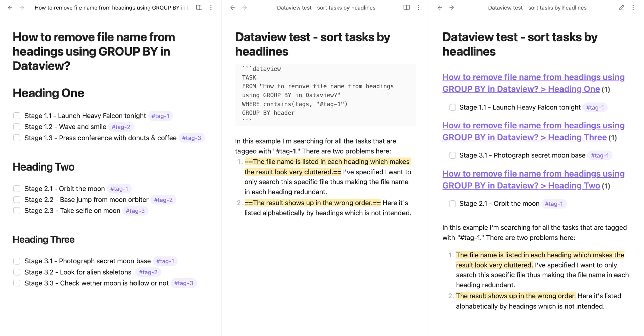Click #tag-2 on Stage 3.2 task
Viewport: 644px width, 336px height.
148,272
